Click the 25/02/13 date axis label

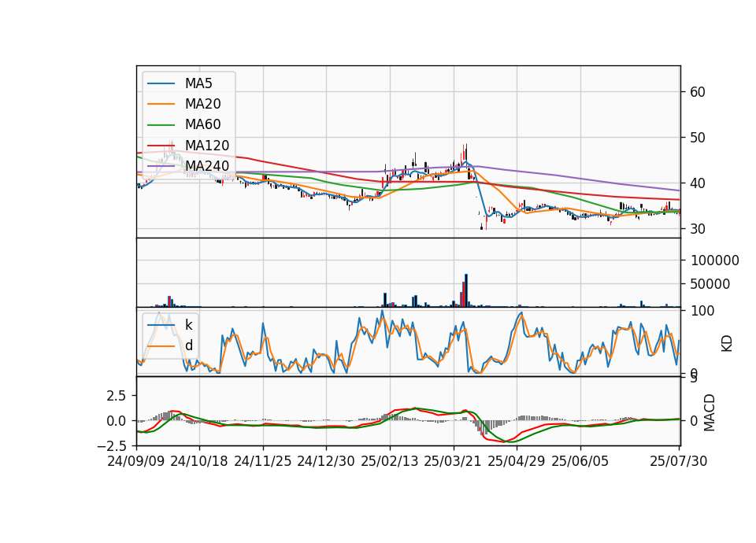coord(390,461)
